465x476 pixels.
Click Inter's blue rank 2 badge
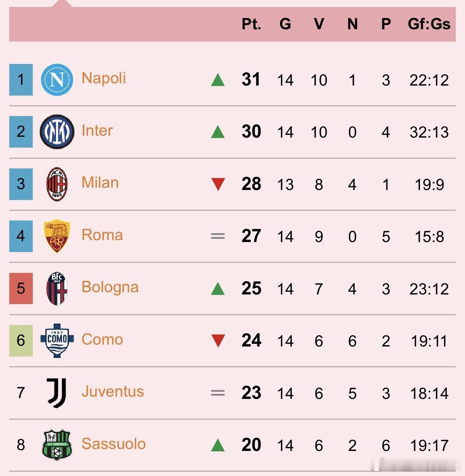click(21, 132)
